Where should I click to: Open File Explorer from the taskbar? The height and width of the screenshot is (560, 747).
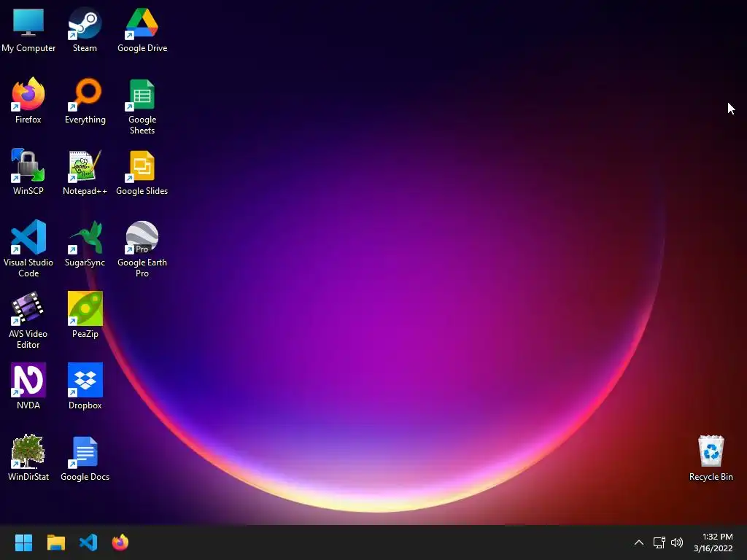[x=55, y=542]
